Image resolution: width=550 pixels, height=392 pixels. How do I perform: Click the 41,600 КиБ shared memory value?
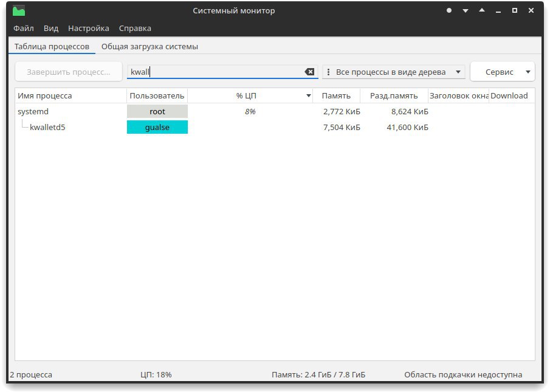tap(407, 127)
